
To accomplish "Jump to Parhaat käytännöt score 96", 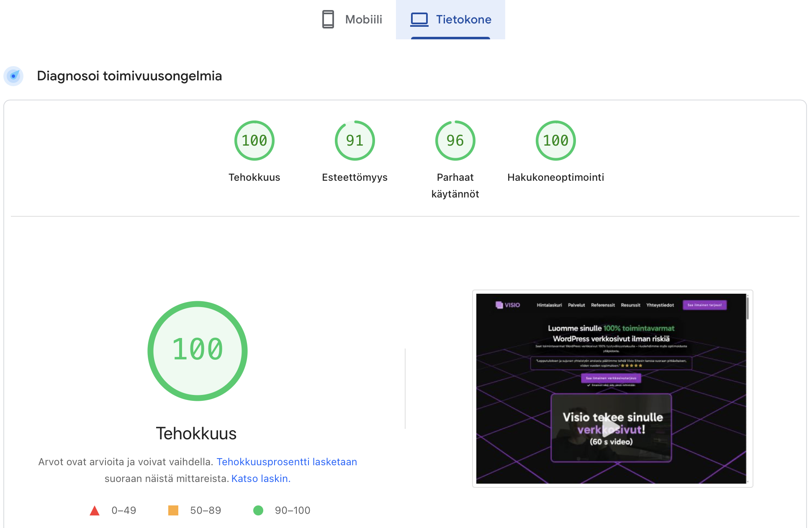I will point(455,141).
